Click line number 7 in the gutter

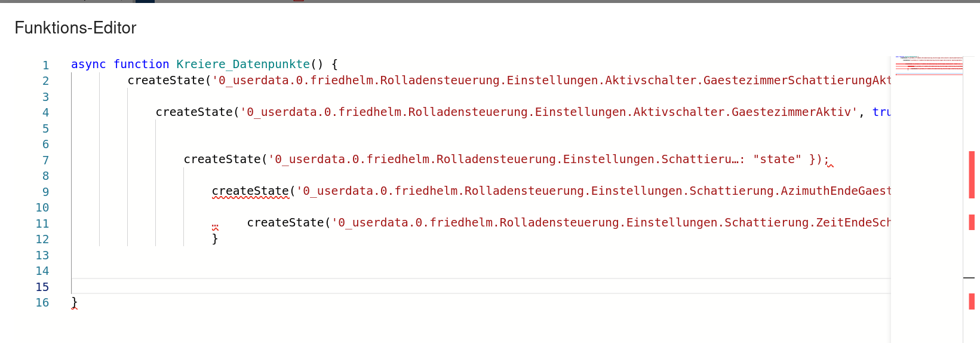pos(45,160)
